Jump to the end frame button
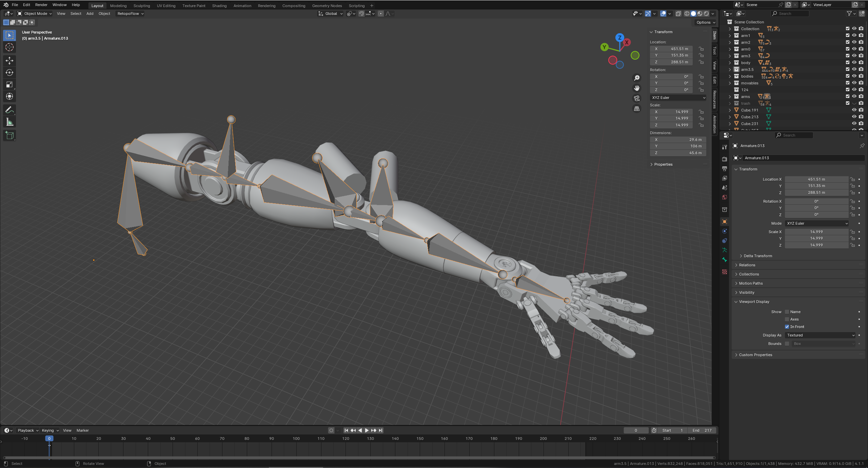Viewport: 868px width, 468px height. coord(381,430)
